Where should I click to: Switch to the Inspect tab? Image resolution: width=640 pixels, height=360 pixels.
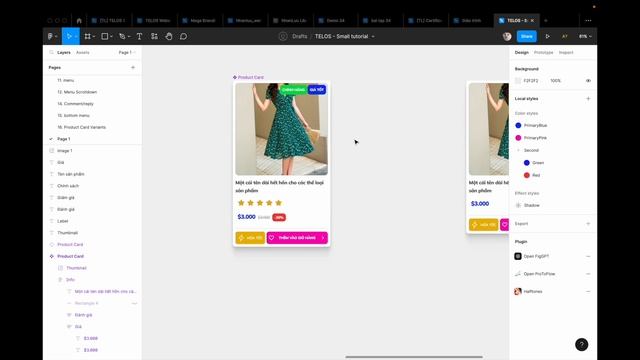click(566, 52)
